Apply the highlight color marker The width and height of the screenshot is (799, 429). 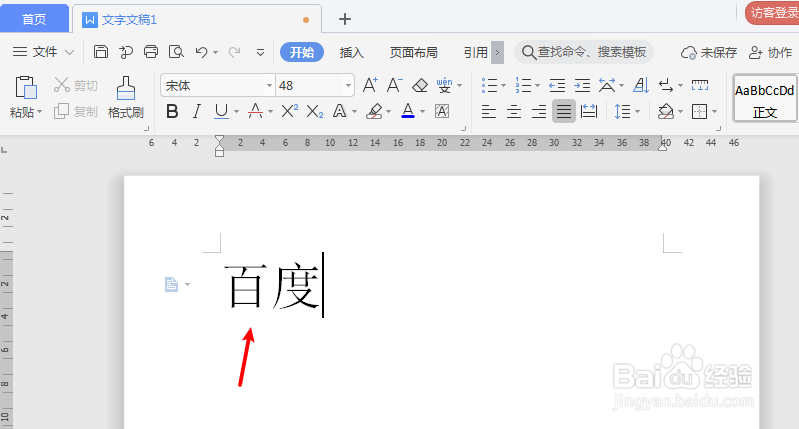coord(374,111)
